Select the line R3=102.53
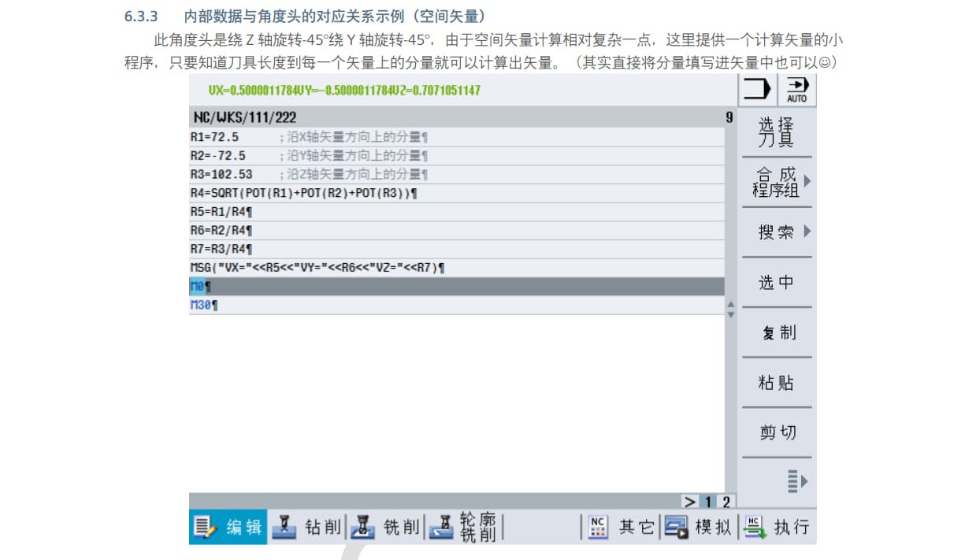Image resolution: width=976 pixels, height=560 pixels. [x=456, y=175]
